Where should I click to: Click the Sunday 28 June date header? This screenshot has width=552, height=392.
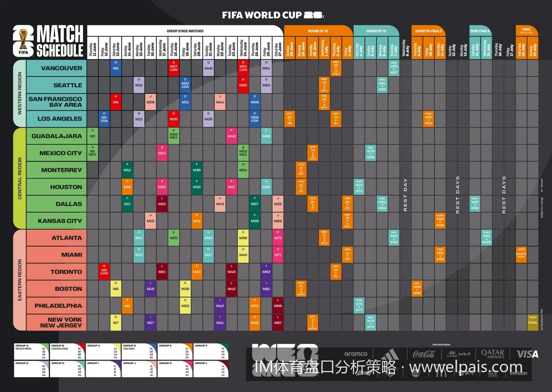click(289, 48)
